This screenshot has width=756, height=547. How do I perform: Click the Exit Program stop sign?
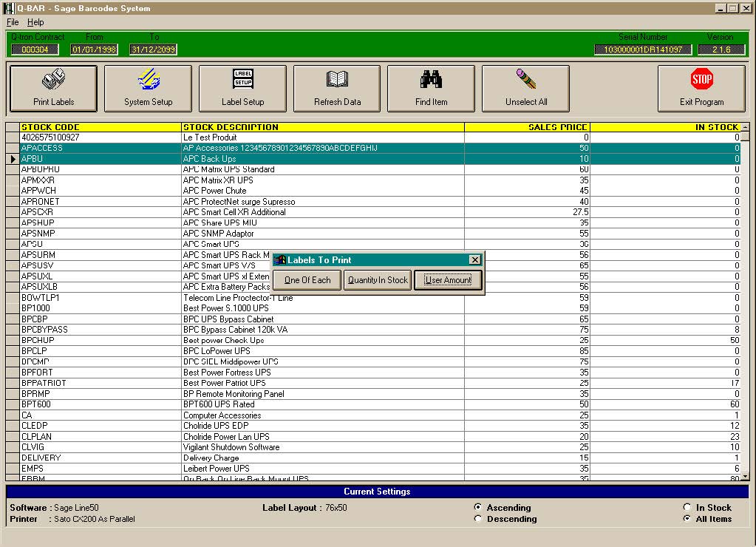pos(701,79)
